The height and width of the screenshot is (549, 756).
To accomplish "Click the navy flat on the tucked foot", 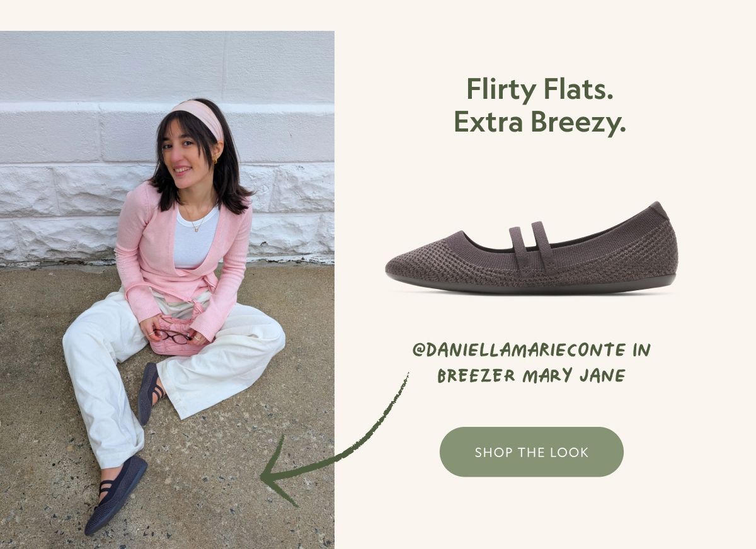I will coord(150,393).
